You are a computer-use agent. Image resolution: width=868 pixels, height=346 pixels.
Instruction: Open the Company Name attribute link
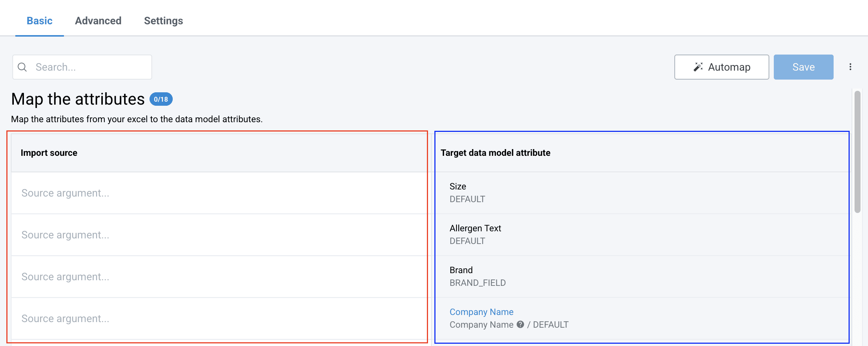click(x=481, y=312)
